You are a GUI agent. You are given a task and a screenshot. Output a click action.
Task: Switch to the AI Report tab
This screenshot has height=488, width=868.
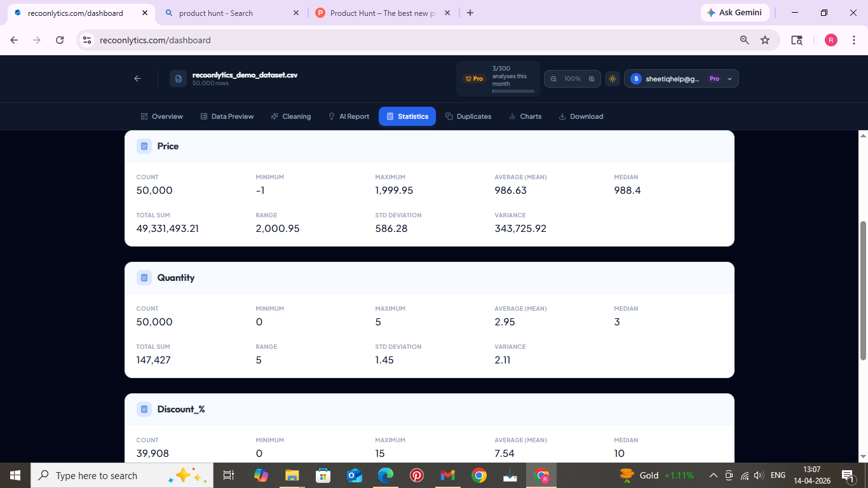click(x=348, y=116)
